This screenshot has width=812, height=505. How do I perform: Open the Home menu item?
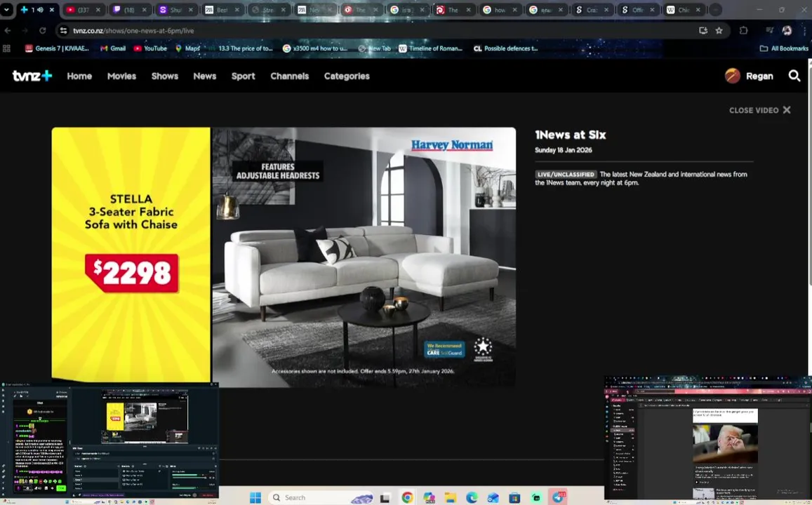pyautogui.click(x=79, y=76)
